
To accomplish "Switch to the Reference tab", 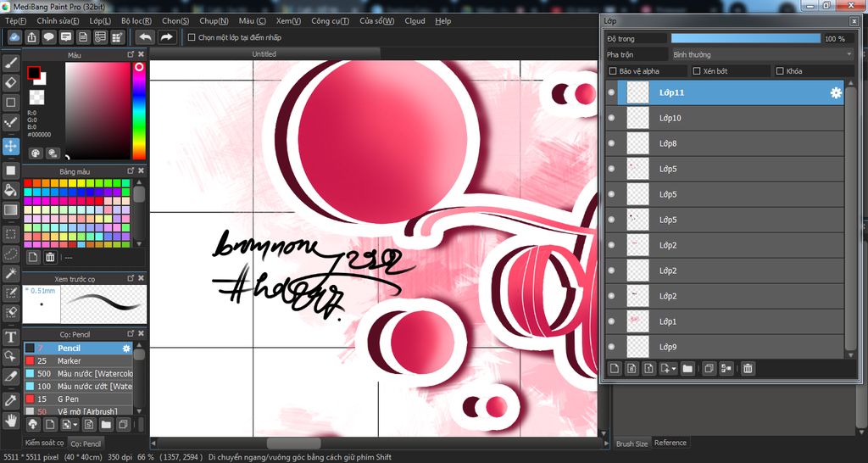I will (x=670, y=443).
